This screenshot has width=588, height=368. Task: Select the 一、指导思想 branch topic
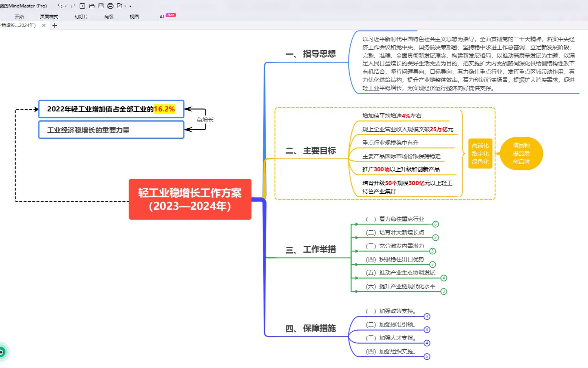310,54
